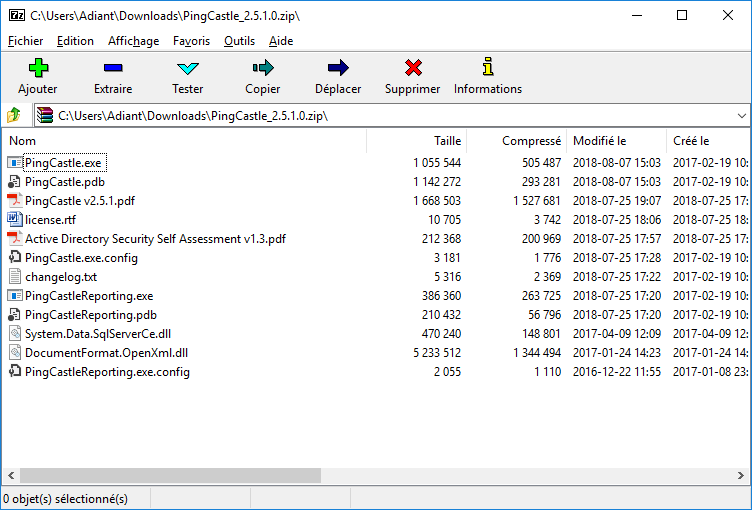The width and height of the screenshot is (752, 510).
Task: Click the license.rtf Word icon
Action: 15,220
